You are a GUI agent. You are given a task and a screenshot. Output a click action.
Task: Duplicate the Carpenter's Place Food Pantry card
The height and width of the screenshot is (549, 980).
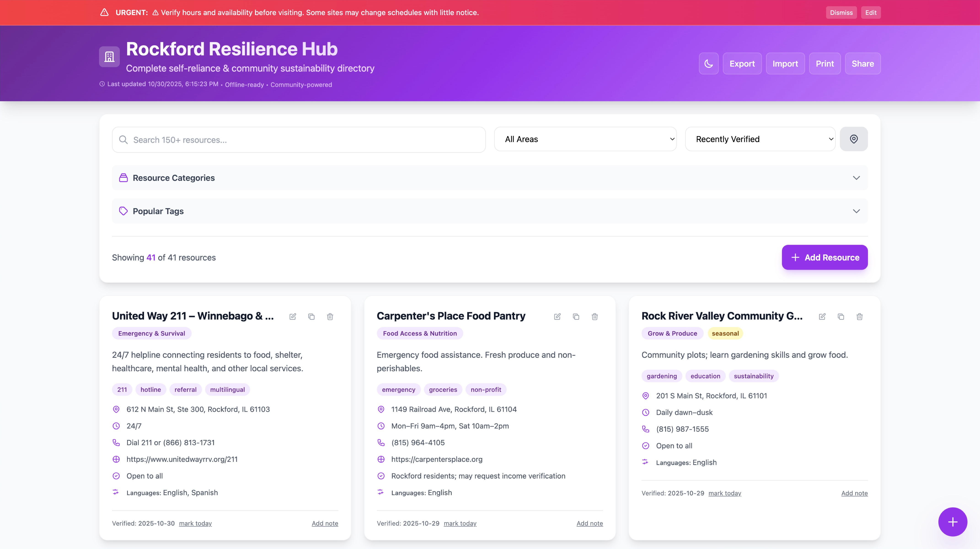click(x=576, y=316)
